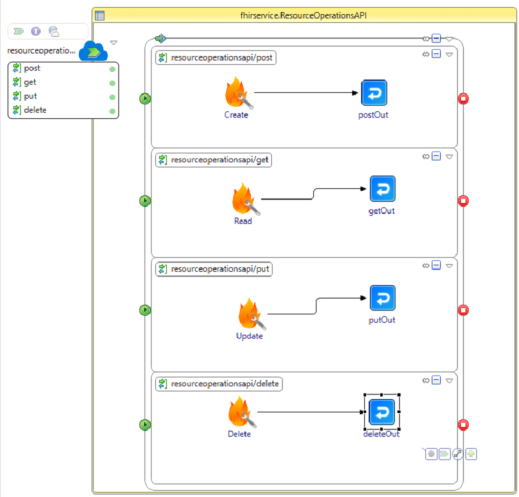519x497 pixels.
Task: Click the putOut reply activity
Action: pyautogui.click(x=383, y=298)
